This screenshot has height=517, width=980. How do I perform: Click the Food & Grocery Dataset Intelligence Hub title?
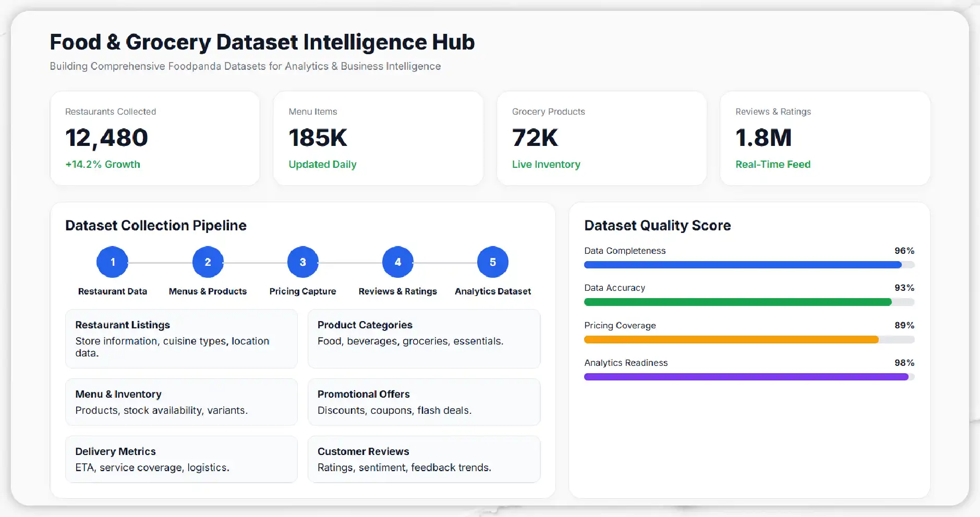click(262, 42)
